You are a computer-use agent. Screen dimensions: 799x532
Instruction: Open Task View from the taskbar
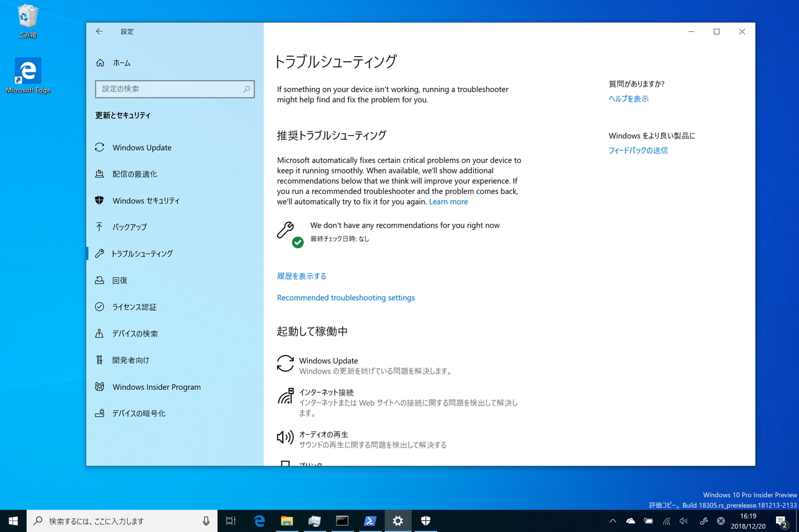(x=231, y=521)
